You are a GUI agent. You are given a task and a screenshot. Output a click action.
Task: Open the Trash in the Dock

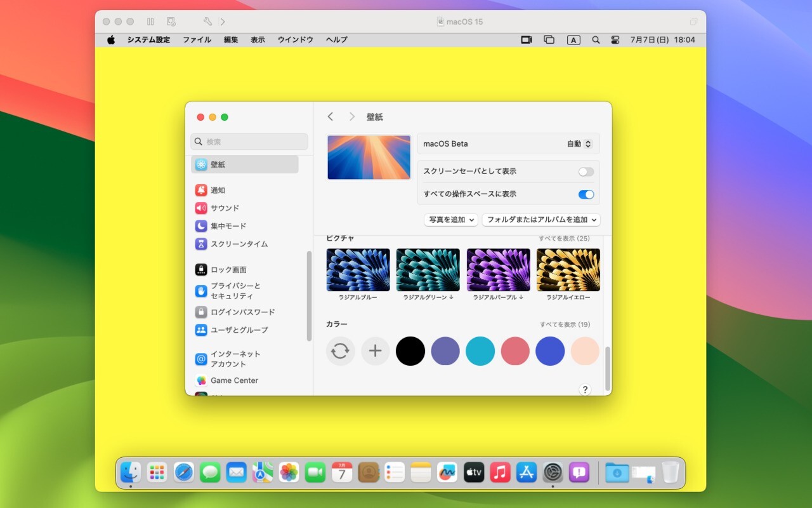[x=670, y=472]
